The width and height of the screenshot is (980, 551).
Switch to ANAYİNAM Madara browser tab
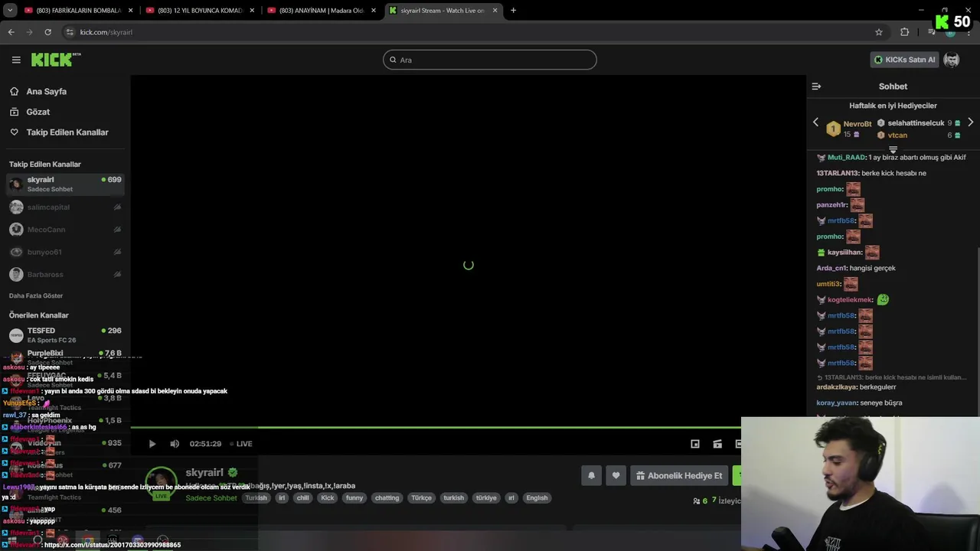[320, 11]
